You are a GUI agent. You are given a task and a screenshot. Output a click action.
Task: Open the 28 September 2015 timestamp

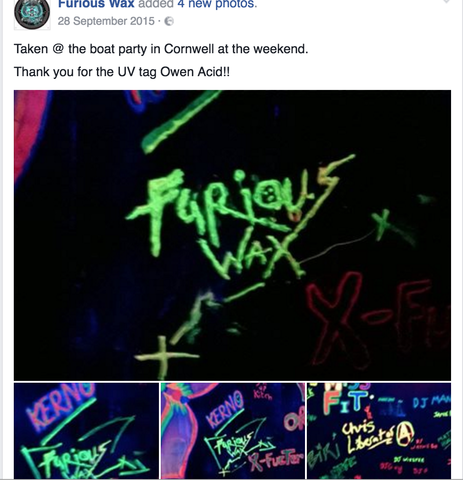(x=106, y=21)
